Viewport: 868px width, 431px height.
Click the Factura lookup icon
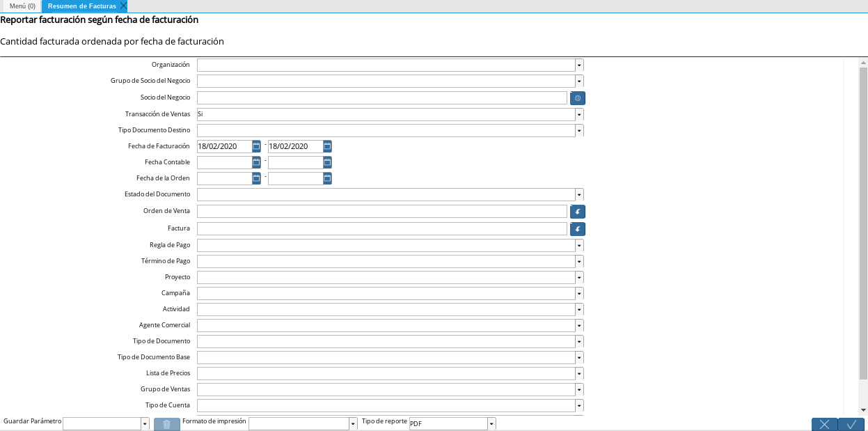coord(578,229)
